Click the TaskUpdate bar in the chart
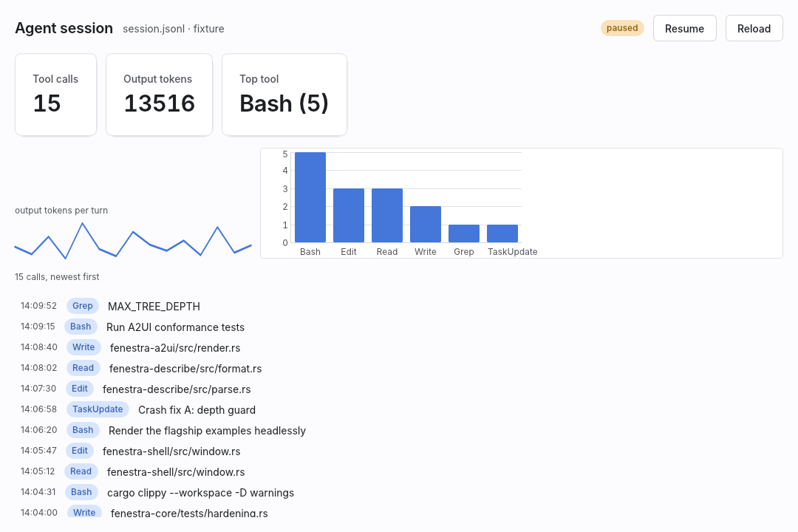798x532 pixels. [x=502, y=233]
